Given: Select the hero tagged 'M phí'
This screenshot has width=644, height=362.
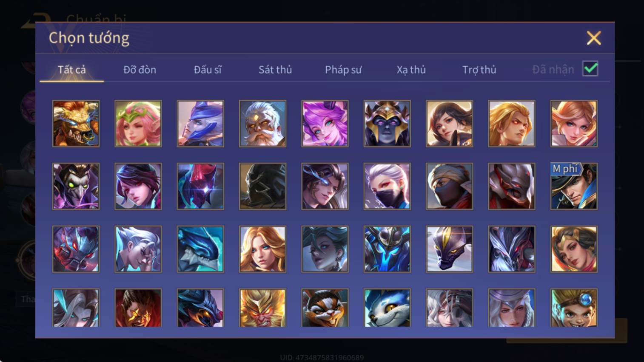Looking at the screenshot, I should (x=574, y=187).
